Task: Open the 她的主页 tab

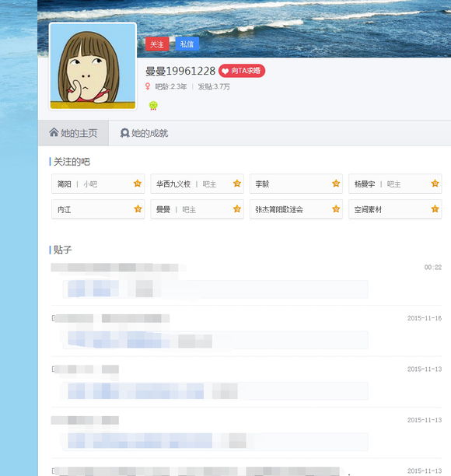Action: tap(73, 133)
